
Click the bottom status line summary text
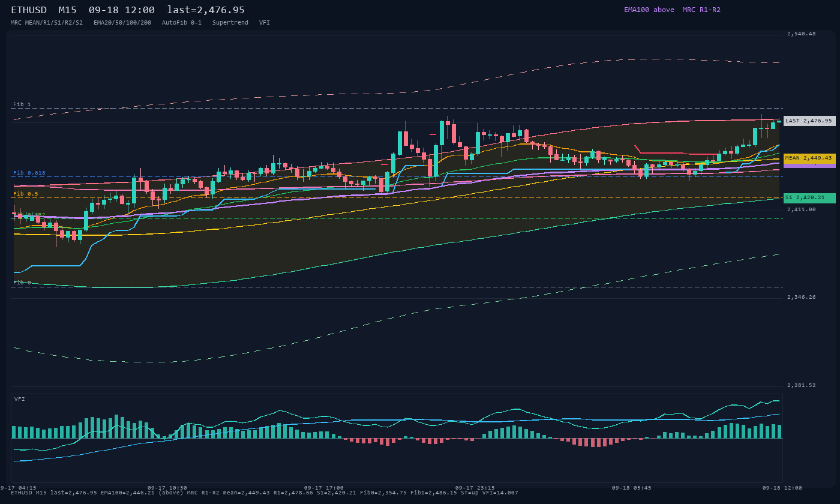(265, 493)
